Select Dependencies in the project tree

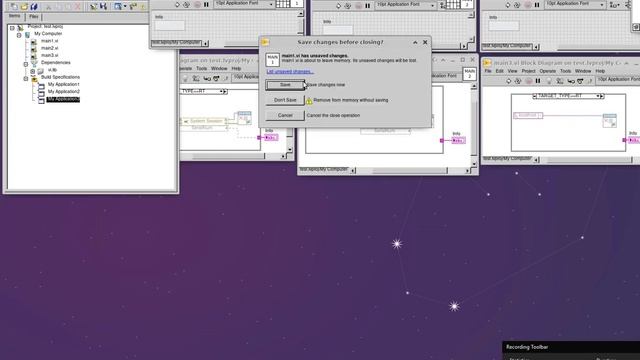pos(56,62)
